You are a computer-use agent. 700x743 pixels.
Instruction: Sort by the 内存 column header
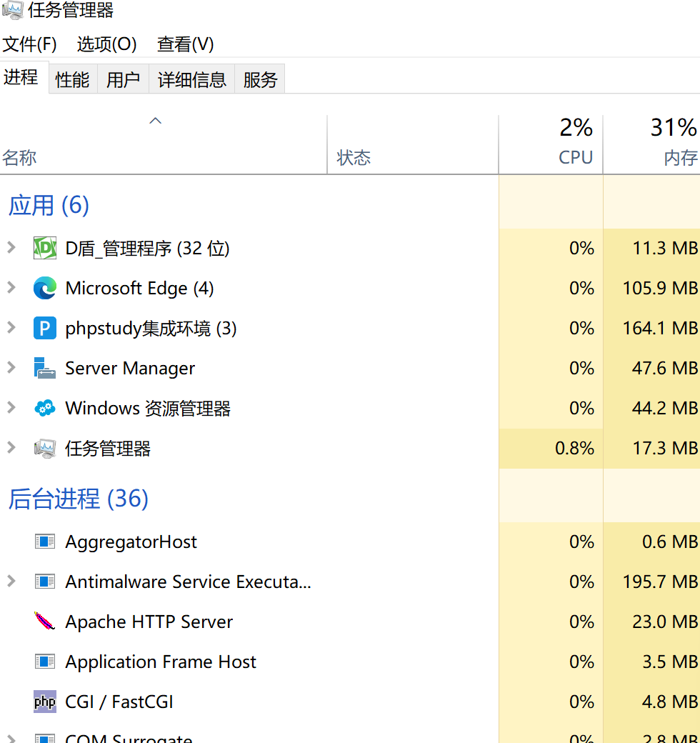[651, 144]
